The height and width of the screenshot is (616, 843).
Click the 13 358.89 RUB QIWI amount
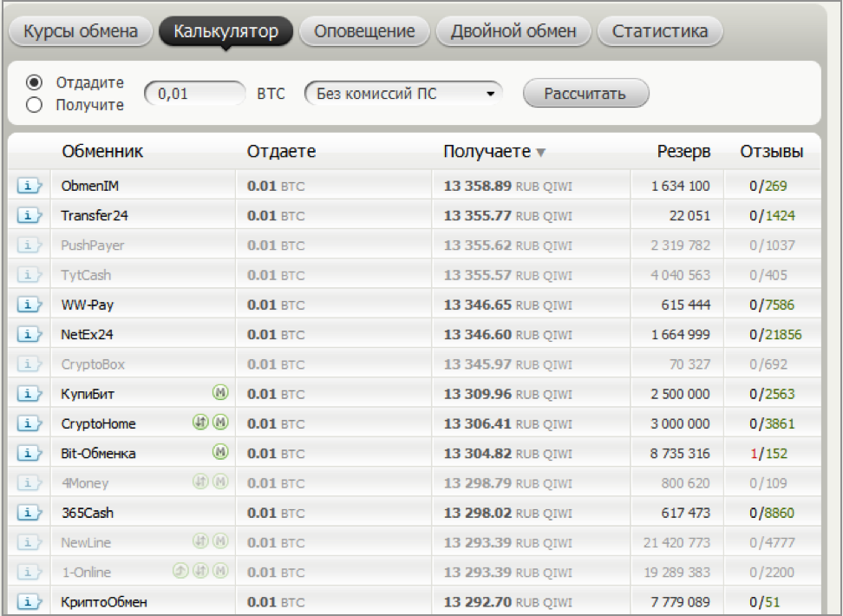[507, 187]
